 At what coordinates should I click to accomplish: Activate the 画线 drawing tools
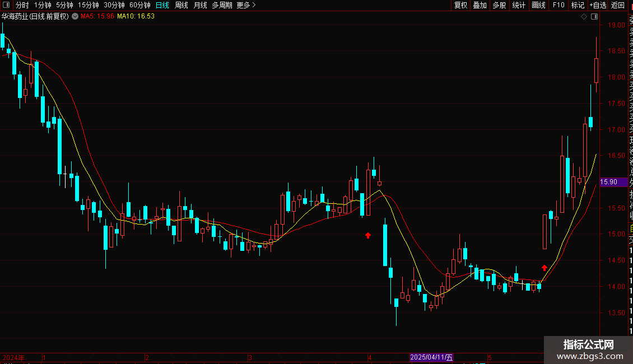538,5
